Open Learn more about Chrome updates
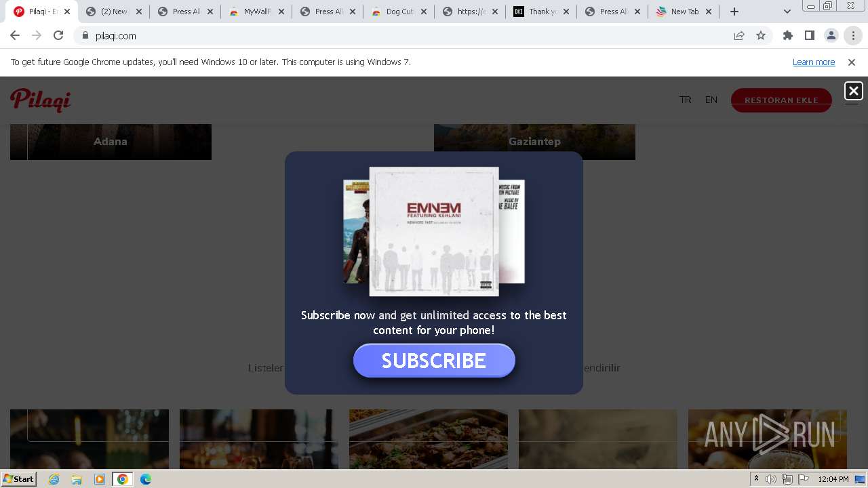868x488 pixels. [x=814, y=62]
